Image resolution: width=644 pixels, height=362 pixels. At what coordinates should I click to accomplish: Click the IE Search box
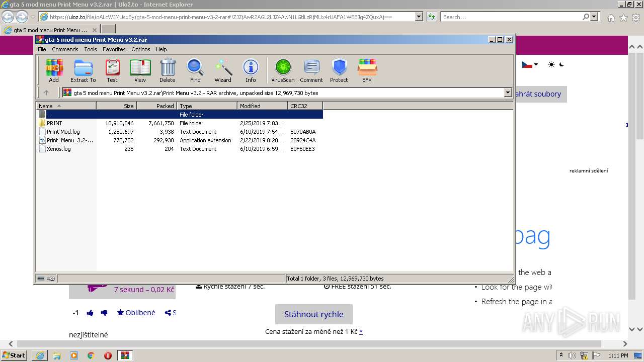pyautogui.click(x=512, y=17)
